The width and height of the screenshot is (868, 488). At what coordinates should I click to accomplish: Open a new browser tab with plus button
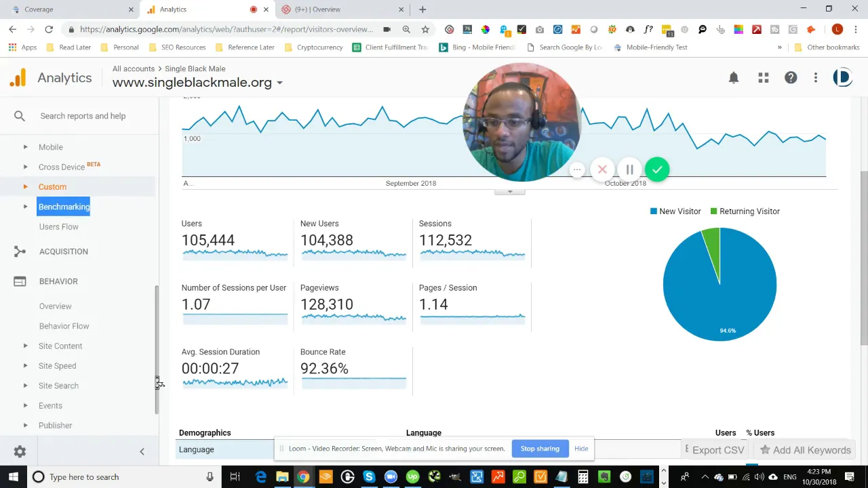[x=422, y=9]
